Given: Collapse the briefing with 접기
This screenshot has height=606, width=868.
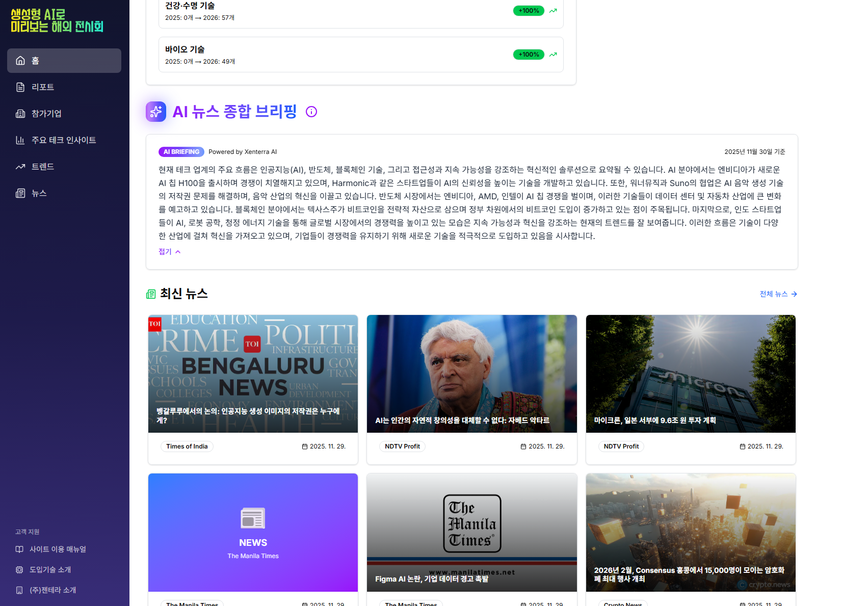Looking at the screenshot, I should click(170, 252).
